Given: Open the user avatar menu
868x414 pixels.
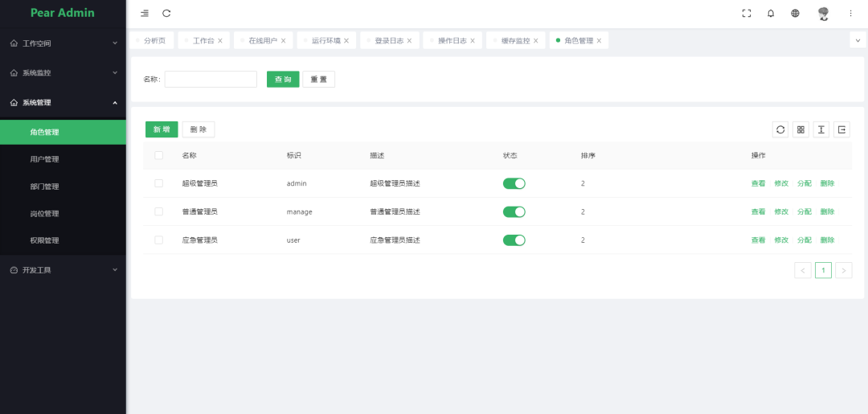Looking at the screenshot, I should coord(824,14).
